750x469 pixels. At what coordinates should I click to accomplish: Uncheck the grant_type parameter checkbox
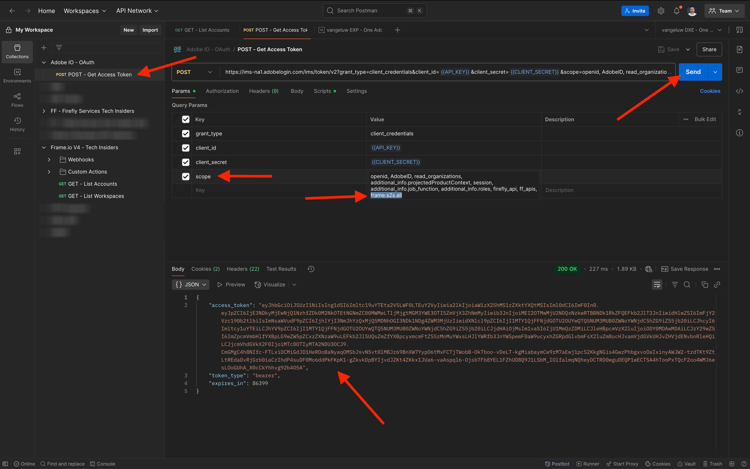(186, 134)
